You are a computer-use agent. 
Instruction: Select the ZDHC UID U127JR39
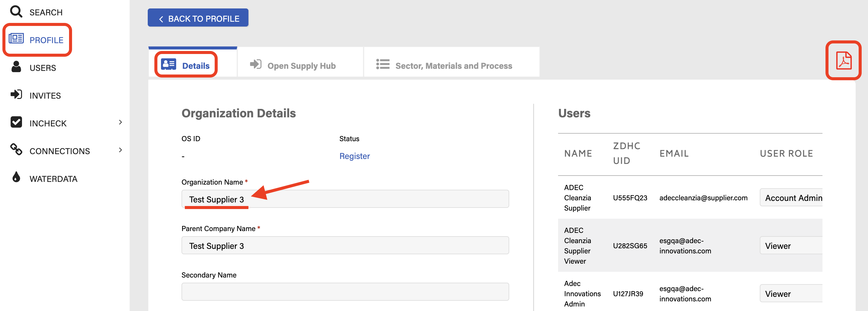[x=628, y=294]
